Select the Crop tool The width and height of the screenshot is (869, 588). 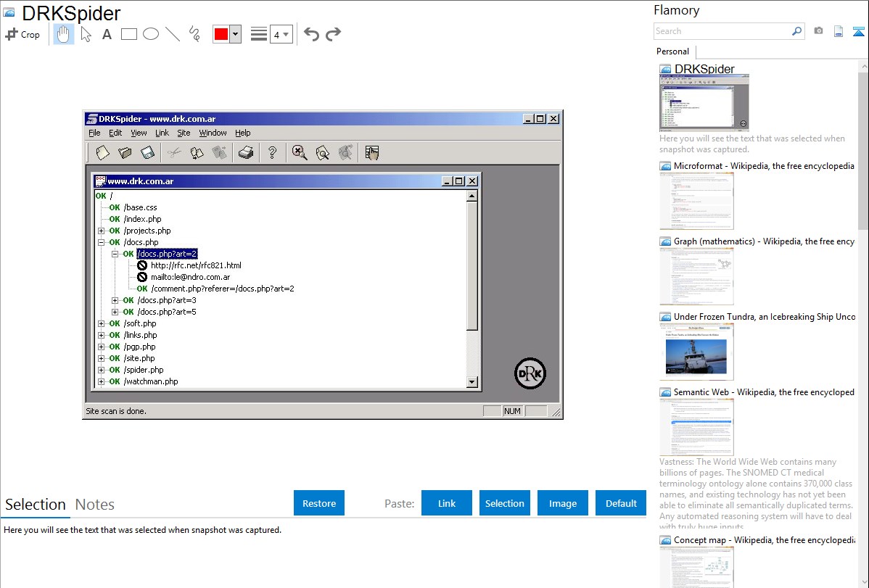click(x=22, y=34)
